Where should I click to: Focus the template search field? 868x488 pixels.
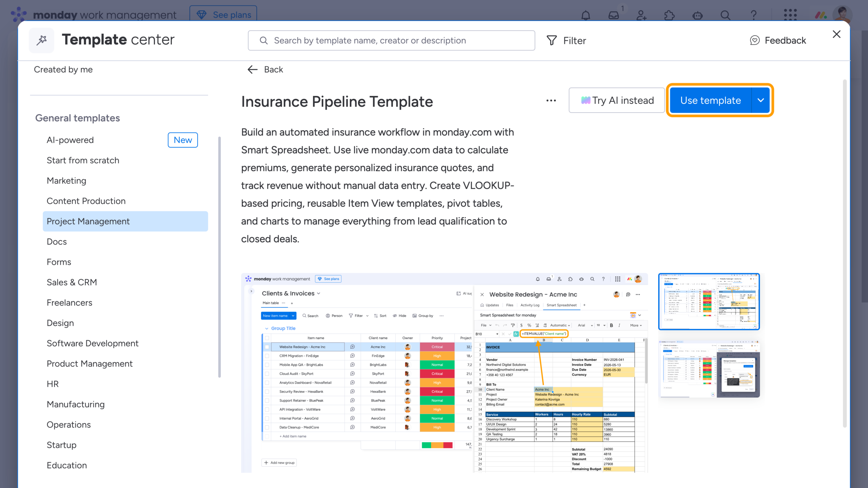click(x=391, y=40)
